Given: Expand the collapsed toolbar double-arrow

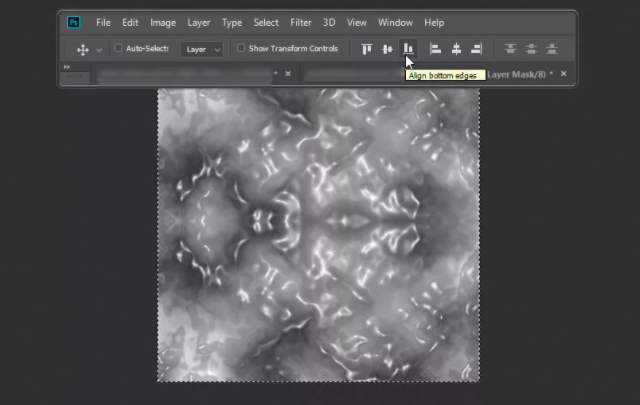Looking at the screenshot, I should point(67,67).
